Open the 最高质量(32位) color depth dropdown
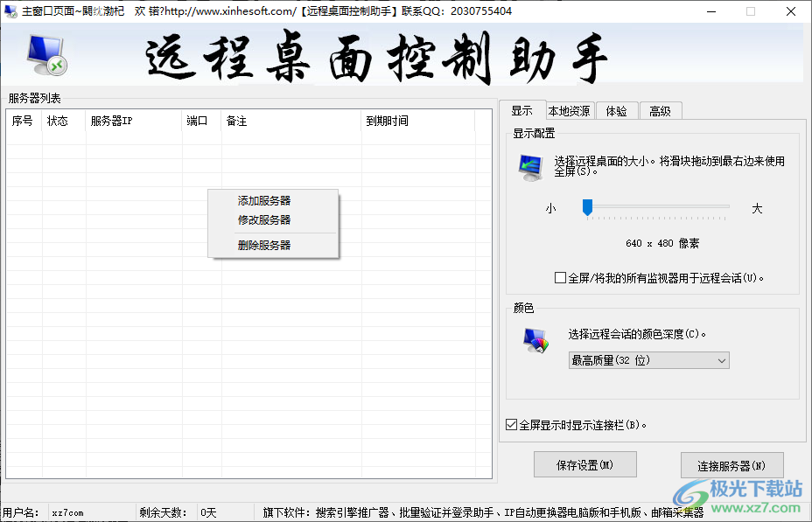The width and height of the screenshot is (812, 522). 648,360
